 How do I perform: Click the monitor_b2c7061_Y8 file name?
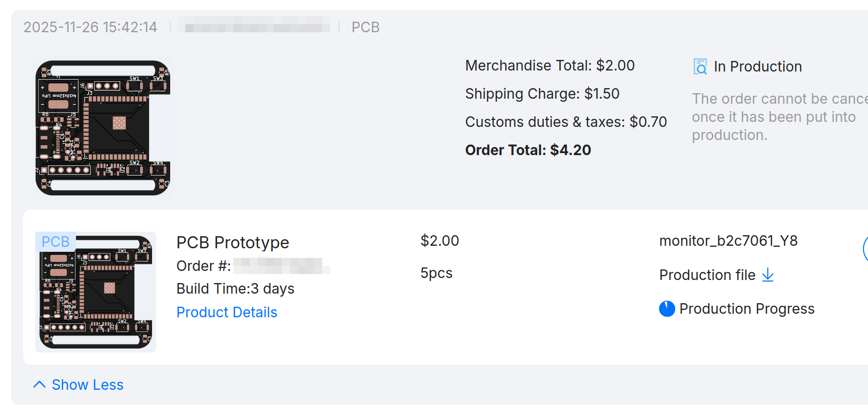pos(728,241)
